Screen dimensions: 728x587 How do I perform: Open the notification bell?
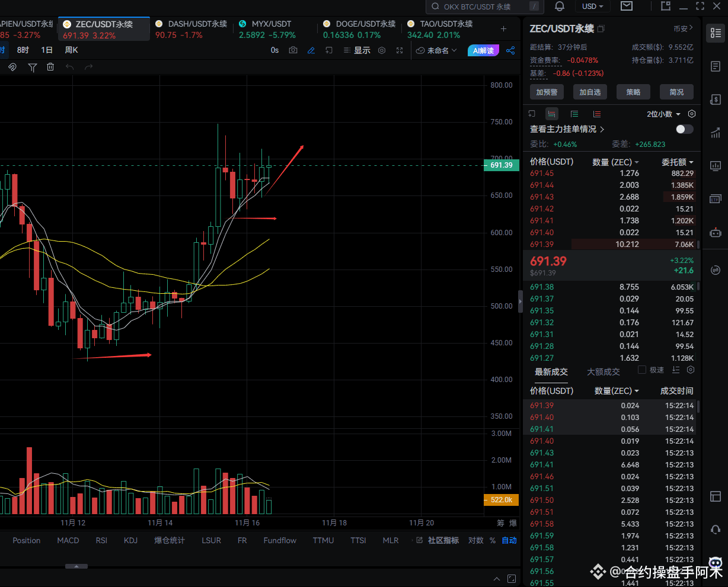[x=560, y=6]
